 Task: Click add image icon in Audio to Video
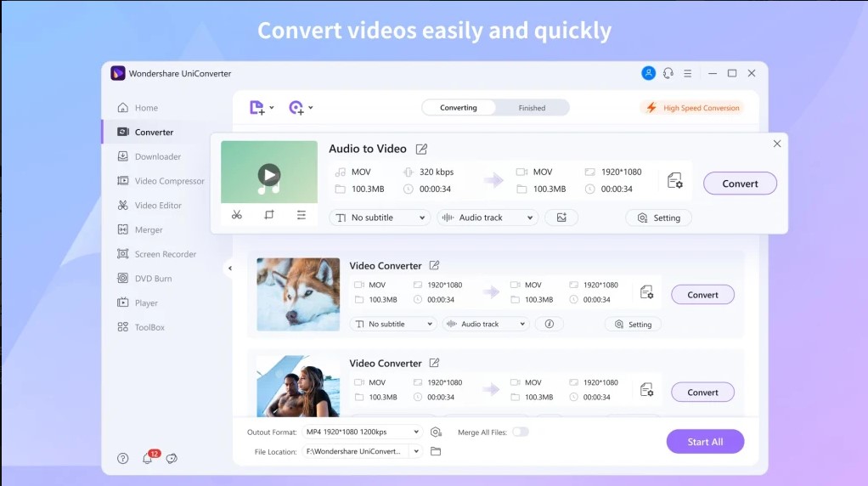click(561, 218)
